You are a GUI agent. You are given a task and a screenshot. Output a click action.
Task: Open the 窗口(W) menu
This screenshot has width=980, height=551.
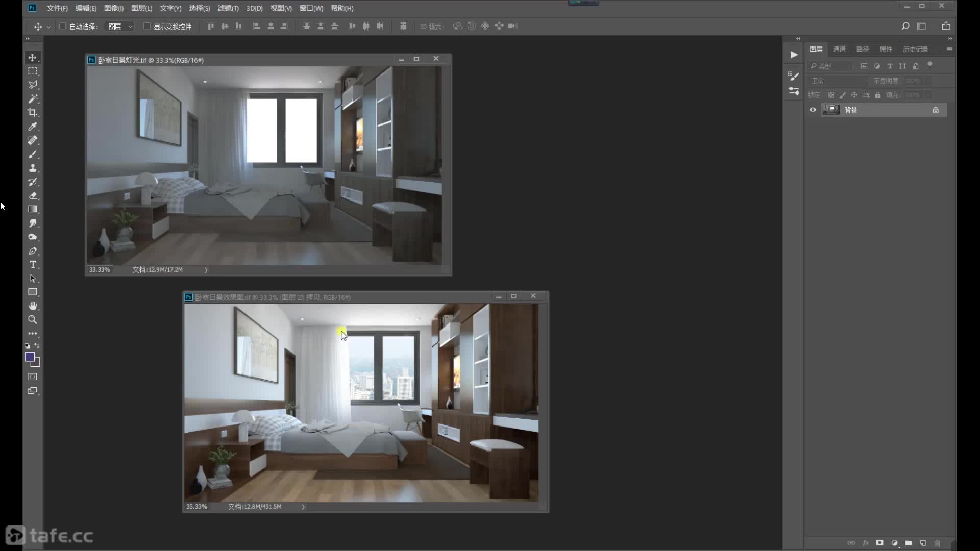click(311, 8)
